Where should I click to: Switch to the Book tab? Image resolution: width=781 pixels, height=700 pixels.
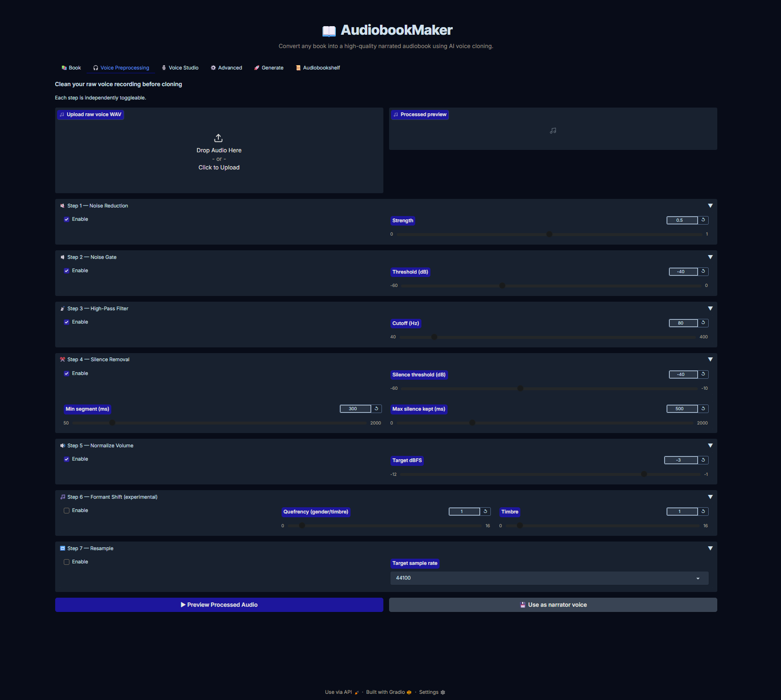71,68
